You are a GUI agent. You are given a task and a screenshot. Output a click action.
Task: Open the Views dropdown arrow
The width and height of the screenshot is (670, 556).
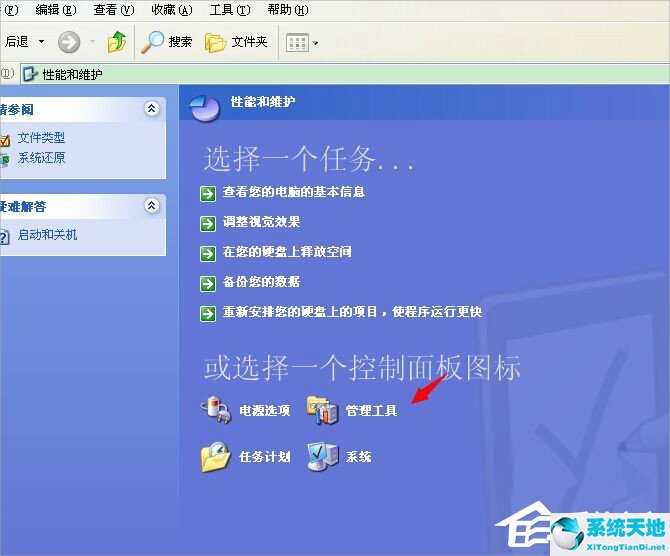315,43
